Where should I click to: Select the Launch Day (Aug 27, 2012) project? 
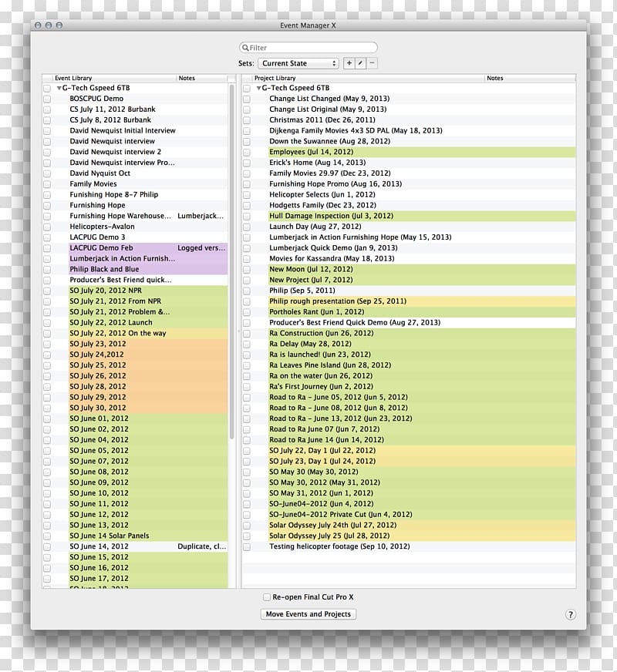[315, 227]
